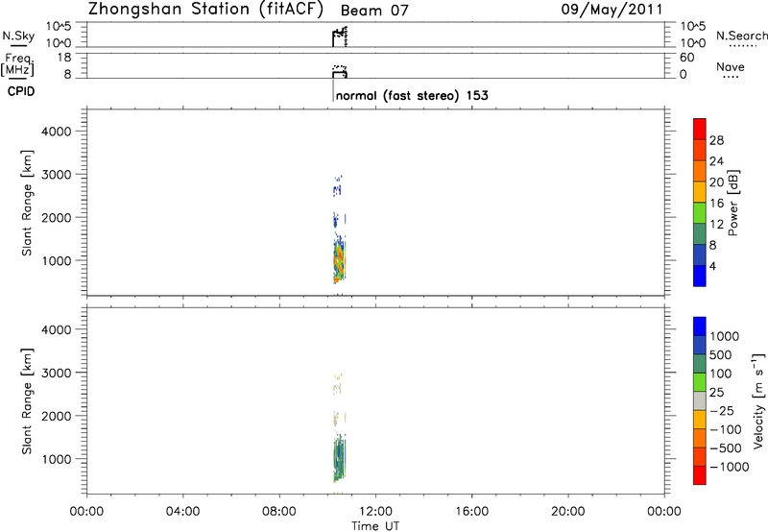Click the '04:00' time tick label
Image resolution: width=768 pixels, height=532 pixels.
click(183, 512)
